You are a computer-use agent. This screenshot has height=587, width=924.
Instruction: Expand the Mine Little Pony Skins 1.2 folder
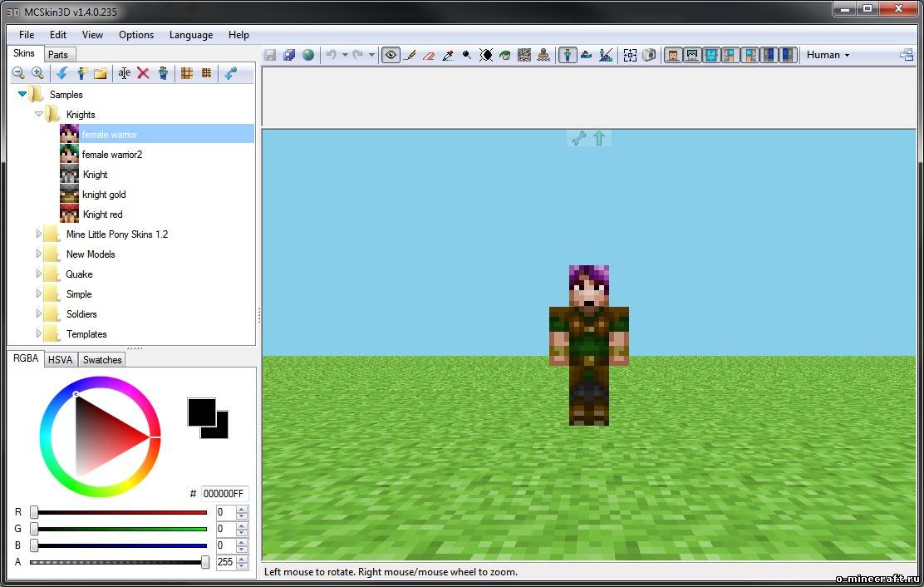39,234
